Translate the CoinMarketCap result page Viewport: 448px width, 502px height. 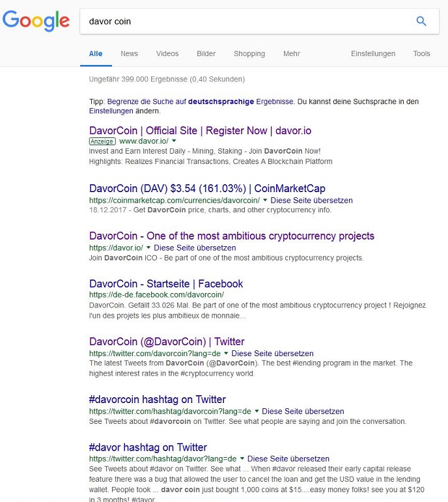pos(311,201)
